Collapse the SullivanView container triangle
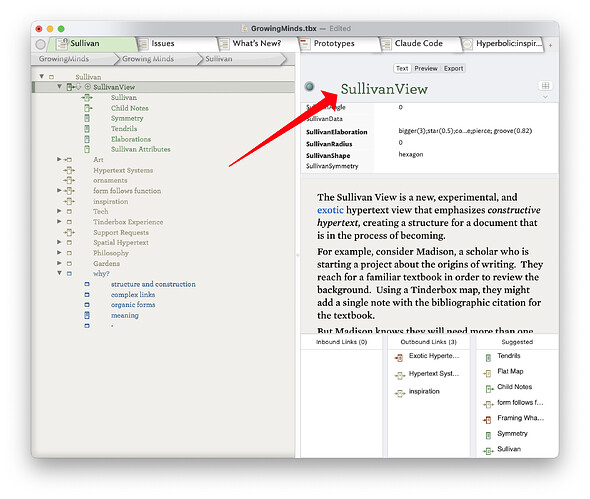Screen dimensions: 590x499 click(59, 87)
